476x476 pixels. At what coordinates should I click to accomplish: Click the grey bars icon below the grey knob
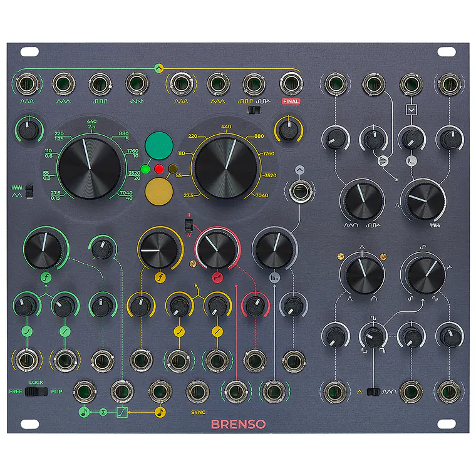pos(274,277)
